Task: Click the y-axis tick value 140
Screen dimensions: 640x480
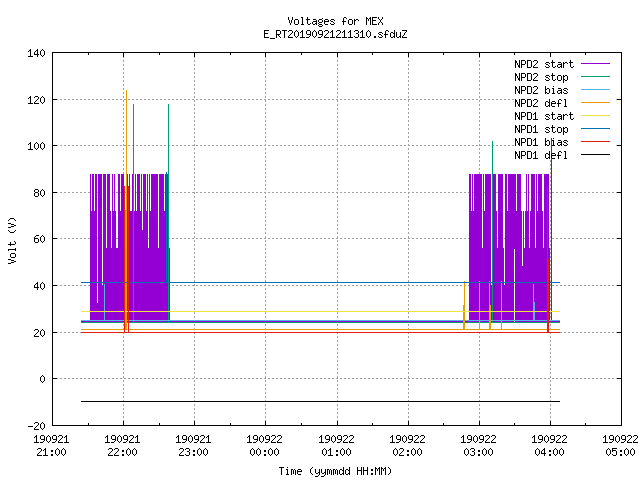Action: [x=36, y=53]
